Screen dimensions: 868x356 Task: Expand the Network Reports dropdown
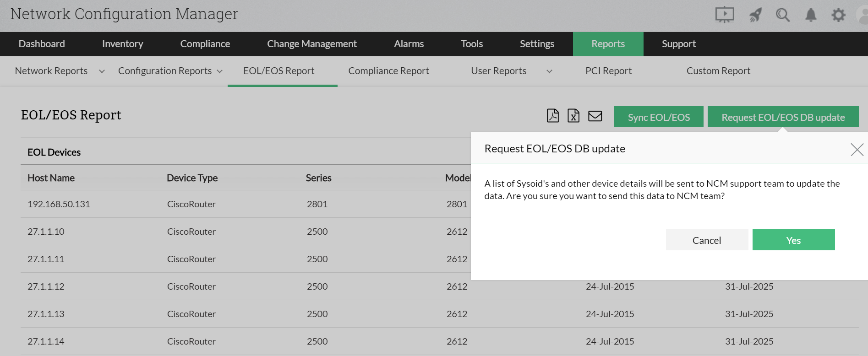point(102,71)
